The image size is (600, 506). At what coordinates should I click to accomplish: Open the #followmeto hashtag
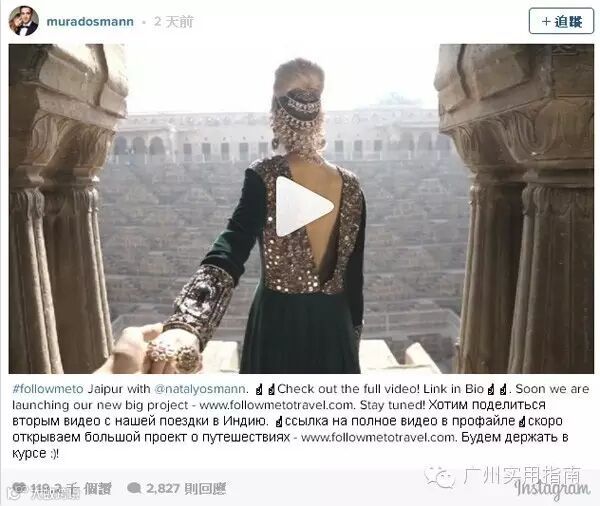(x=48, y=389)
